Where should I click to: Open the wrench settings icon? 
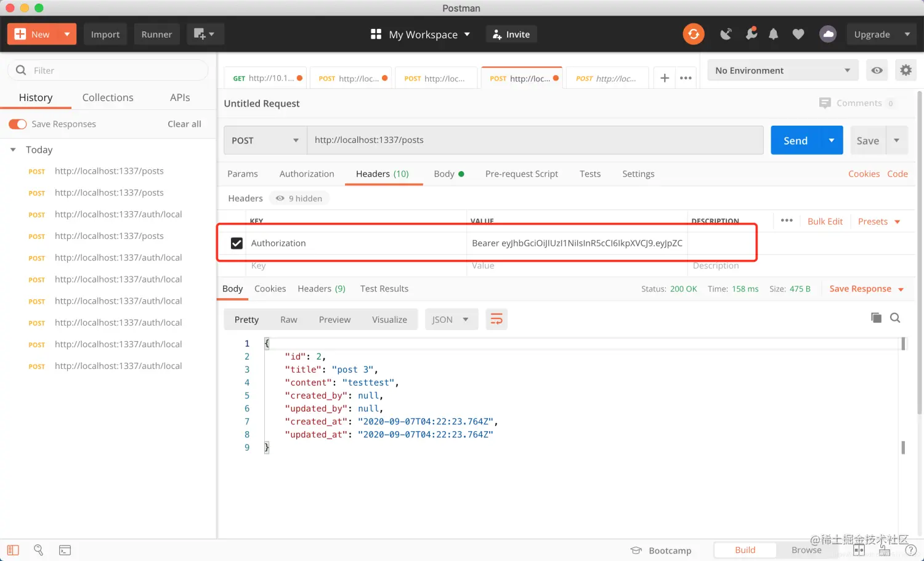tap(751, 34)
